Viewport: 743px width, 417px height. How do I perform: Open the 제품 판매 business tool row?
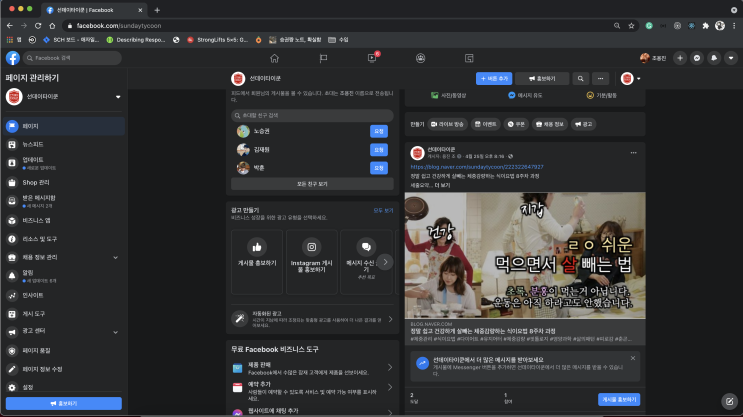point(312,368)
